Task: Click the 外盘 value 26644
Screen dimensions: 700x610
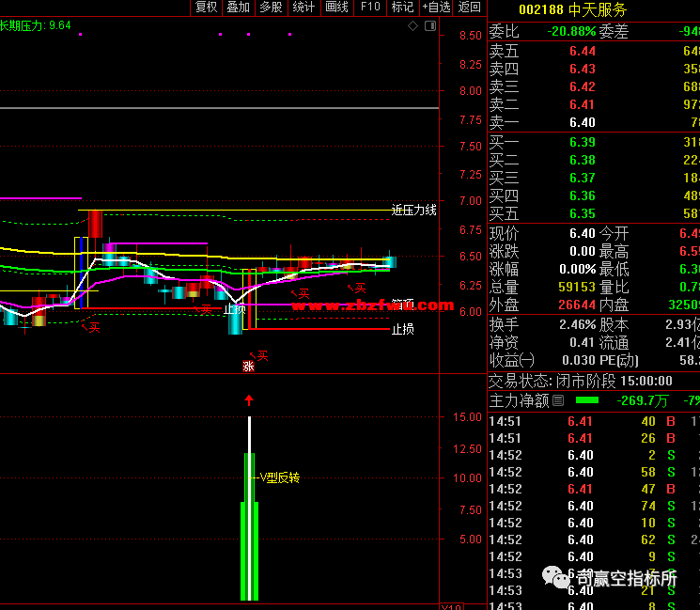Action: [x=577, y=305]
